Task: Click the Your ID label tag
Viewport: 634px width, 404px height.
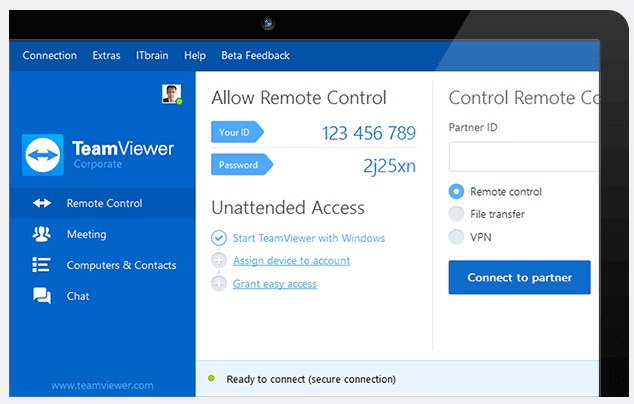Action: [237, 132]
